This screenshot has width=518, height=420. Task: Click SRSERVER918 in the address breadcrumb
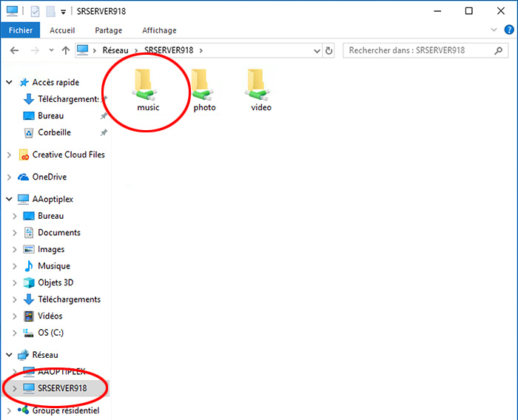[x=169, y=50]
